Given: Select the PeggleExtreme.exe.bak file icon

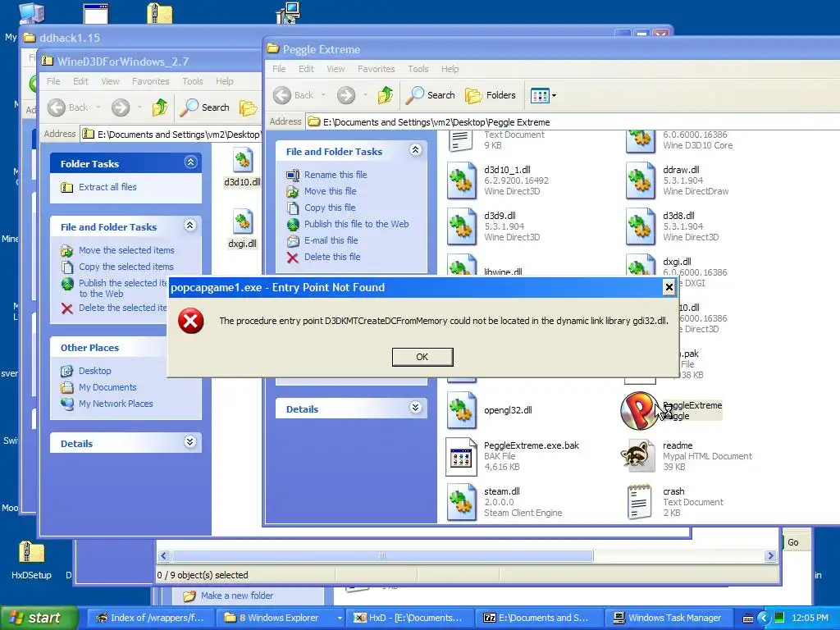Looking at the screenshot, I should pyautogui.click(x=461, y=457).
